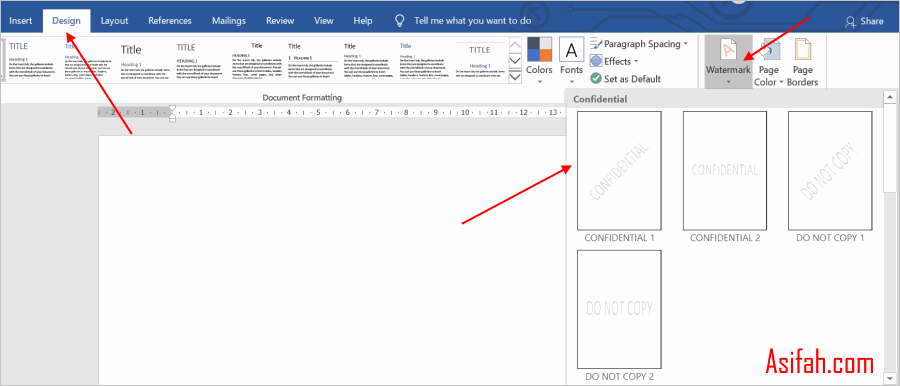This screenshot has height=386, width=900.
Task: Click the watermark gallery scroll-up arrow
Action: (890, 97)
